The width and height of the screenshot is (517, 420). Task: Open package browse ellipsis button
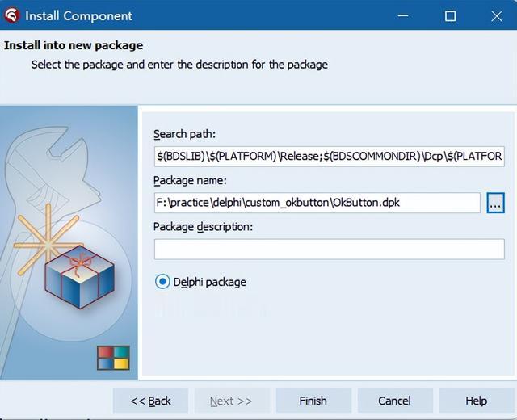tap(495, 203)
